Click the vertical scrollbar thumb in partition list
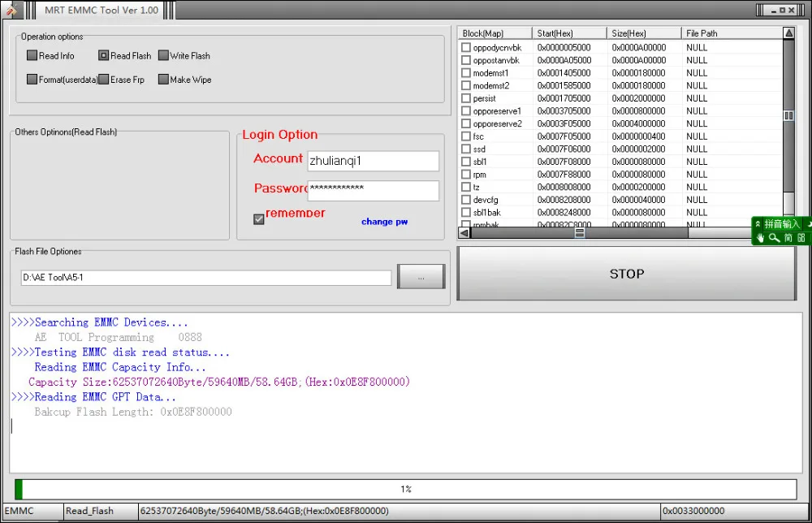The height and width of the screenshot is (523, 812). pos(788,115)
